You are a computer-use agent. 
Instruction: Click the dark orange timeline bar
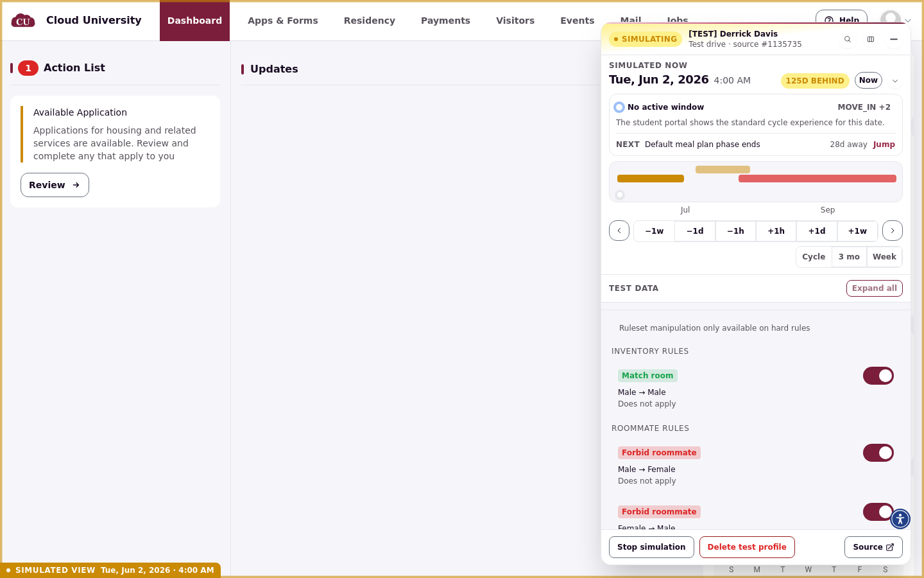(x=651, y=179)
